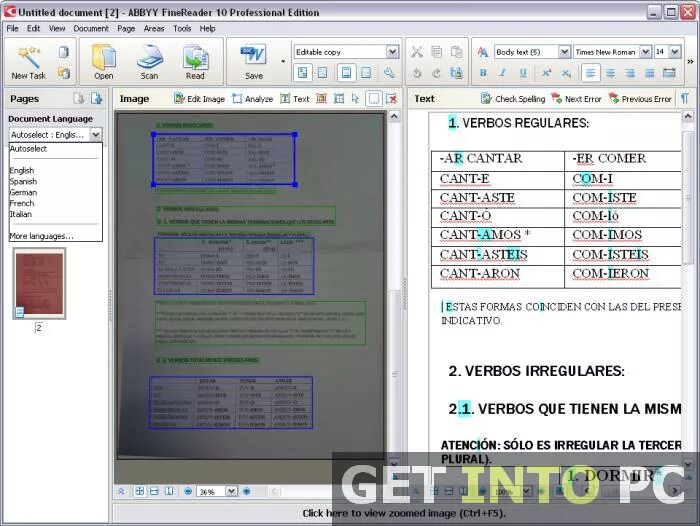Image resolution: width=700 pixels, height=526 pixels.
Task: Open the Page menu
Action: [x=126, y=29]
